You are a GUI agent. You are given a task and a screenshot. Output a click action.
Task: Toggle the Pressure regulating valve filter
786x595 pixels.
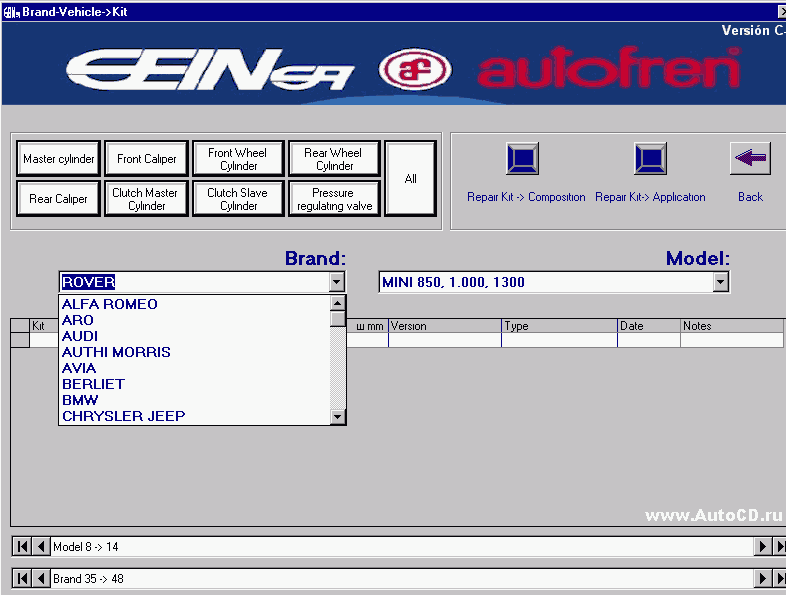[334, 199]
